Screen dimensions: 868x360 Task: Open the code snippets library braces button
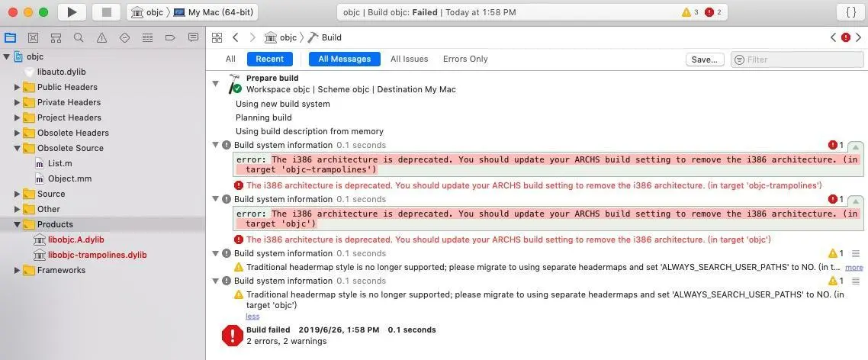coord(851,12)
